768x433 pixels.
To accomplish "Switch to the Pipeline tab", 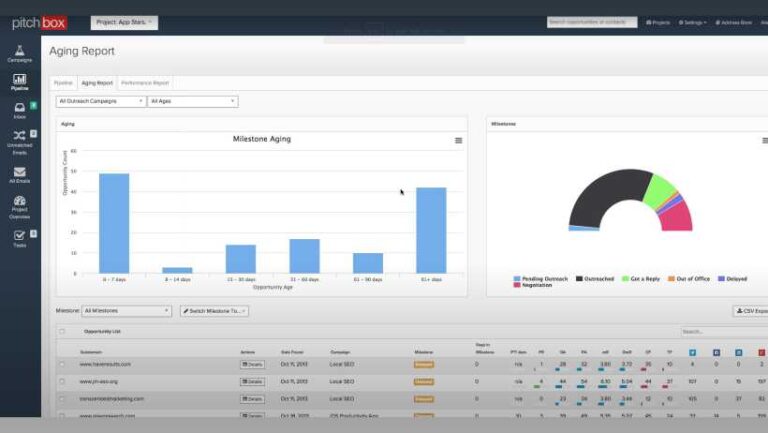I will [63, 83].
